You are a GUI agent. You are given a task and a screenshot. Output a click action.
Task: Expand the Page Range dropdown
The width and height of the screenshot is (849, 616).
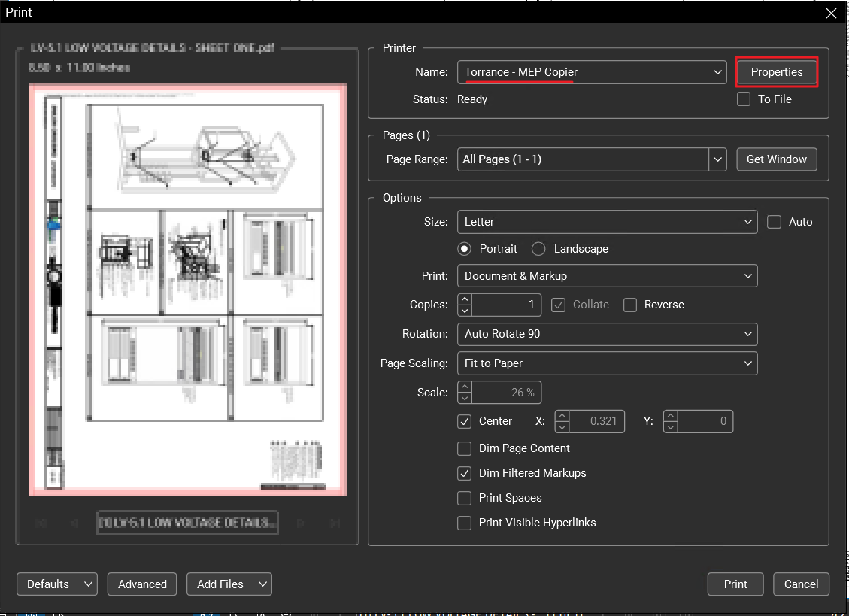(717, 159)
